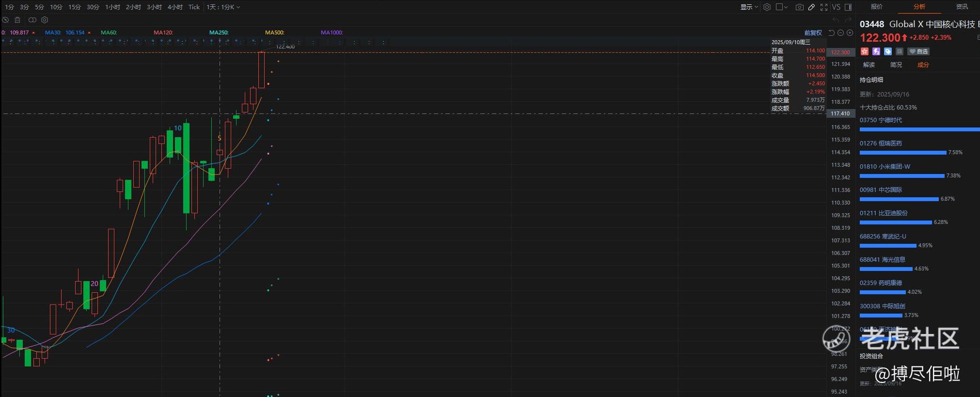Zoom out chart with minus icon
Screen dimensions: 980x397
point(841,32)
